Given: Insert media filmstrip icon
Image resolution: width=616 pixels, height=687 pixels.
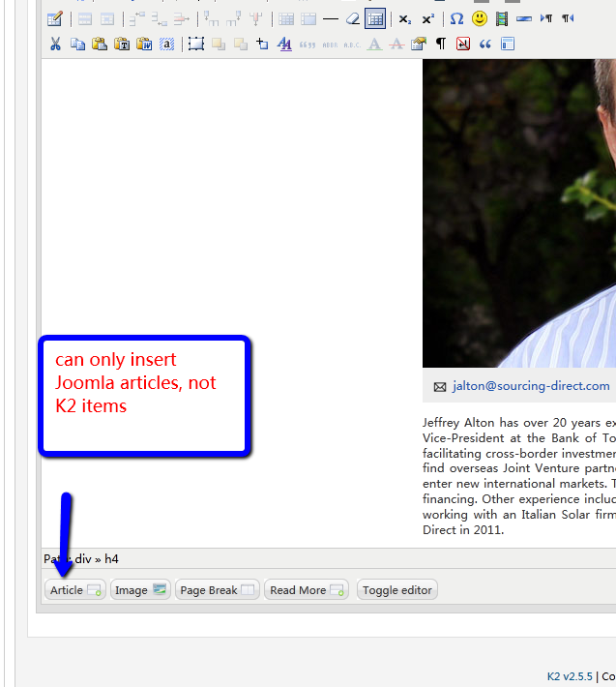Looking at the screenshot, I should tap(502, 18).
